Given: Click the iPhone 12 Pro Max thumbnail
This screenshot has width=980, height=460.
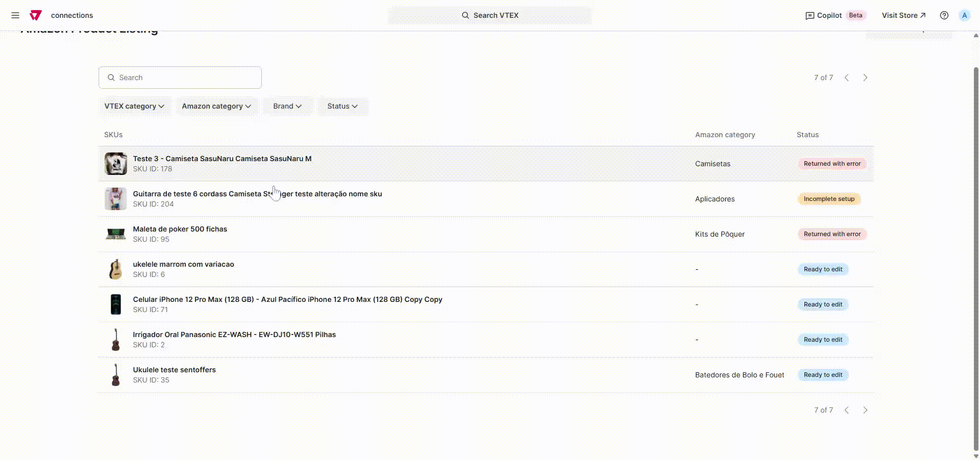Looking at the screenshot, I should click(116, 304).
